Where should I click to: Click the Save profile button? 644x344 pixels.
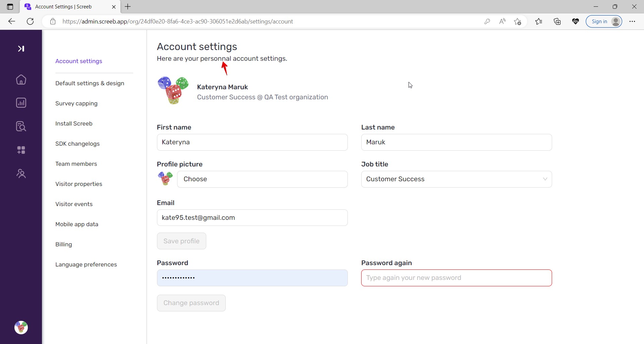181,241
